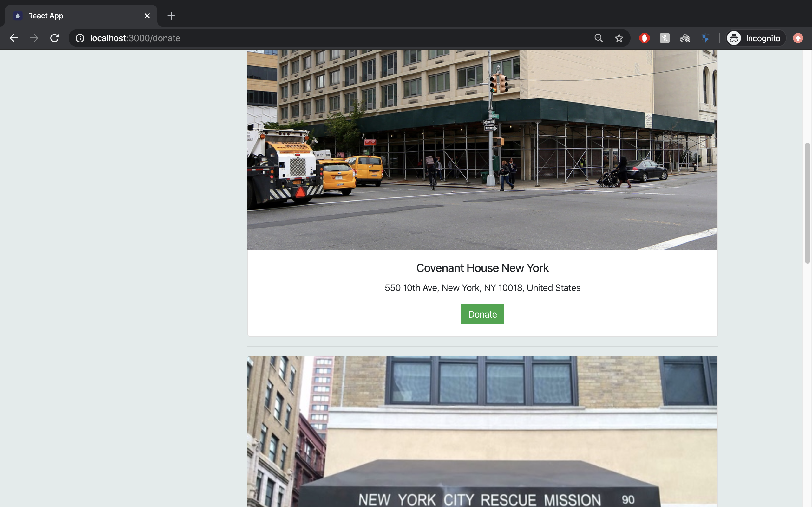The width and height of the screenshot is (812, 507).
Task: Click the browser back arrow
Action: [x=14, y=38]
